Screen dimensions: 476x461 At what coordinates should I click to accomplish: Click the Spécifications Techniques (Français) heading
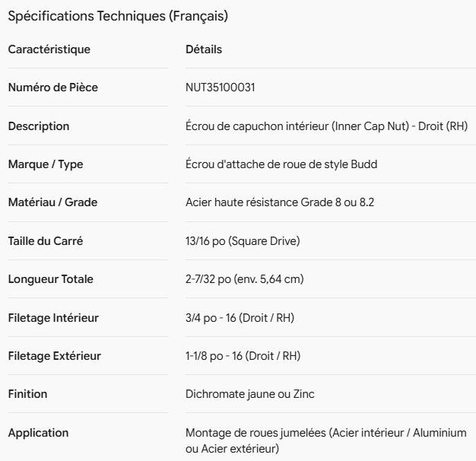point(118,16)
